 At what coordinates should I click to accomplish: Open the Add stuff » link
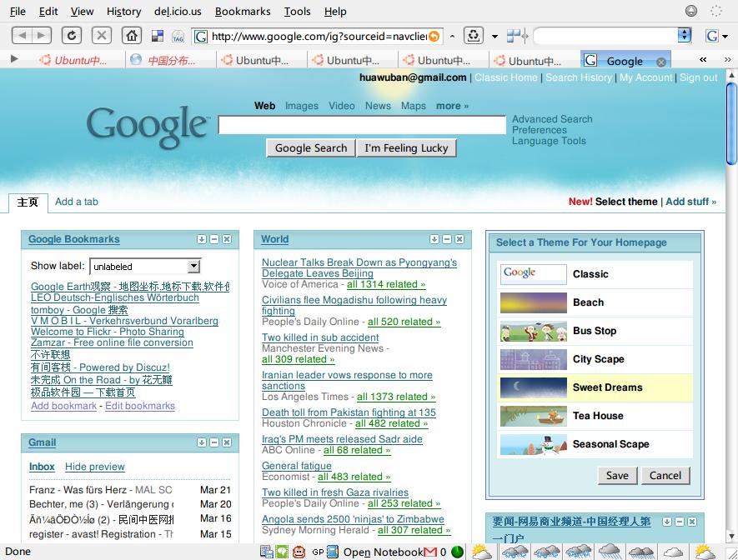(690, 202)
